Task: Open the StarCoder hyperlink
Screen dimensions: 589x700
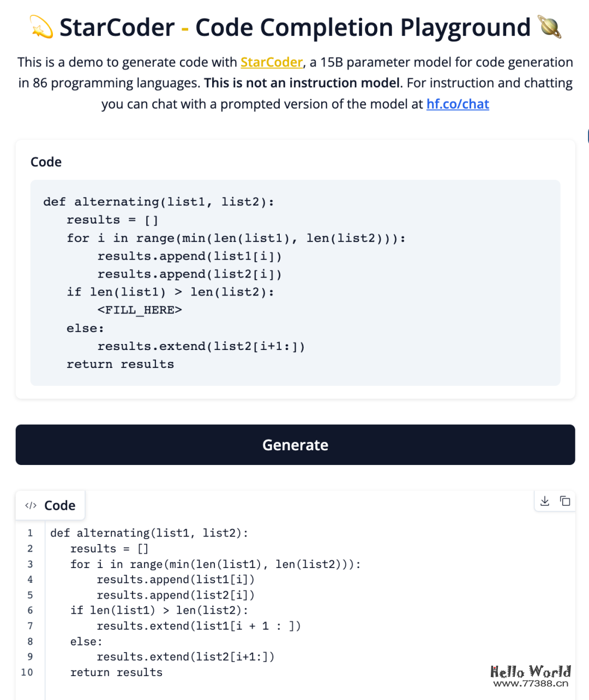Action: [272, 62]
